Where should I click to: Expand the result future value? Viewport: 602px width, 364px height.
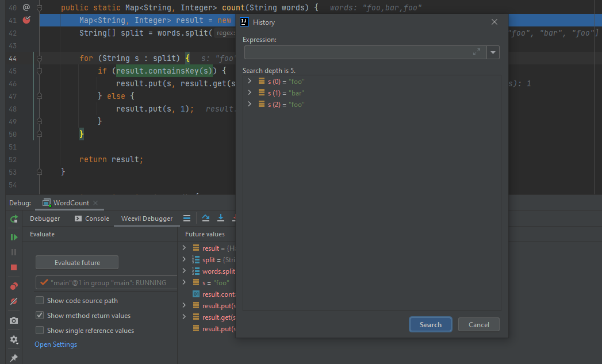pos(184,248)
